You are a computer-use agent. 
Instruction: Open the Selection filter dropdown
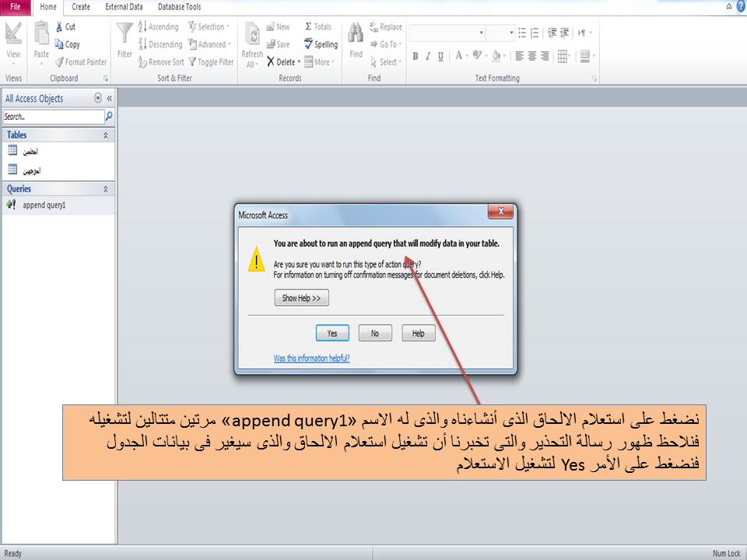pyautogui.click(x=209, y=26)
